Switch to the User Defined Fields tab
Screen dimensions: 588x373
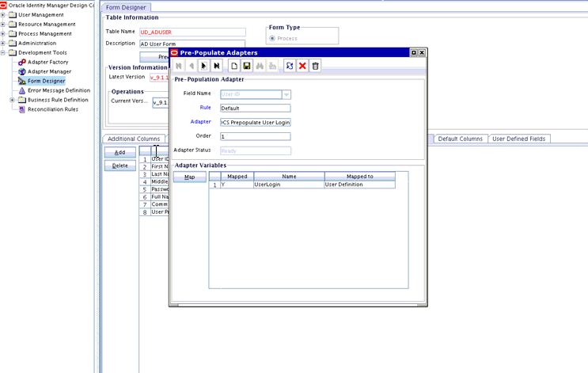(518, 139)
